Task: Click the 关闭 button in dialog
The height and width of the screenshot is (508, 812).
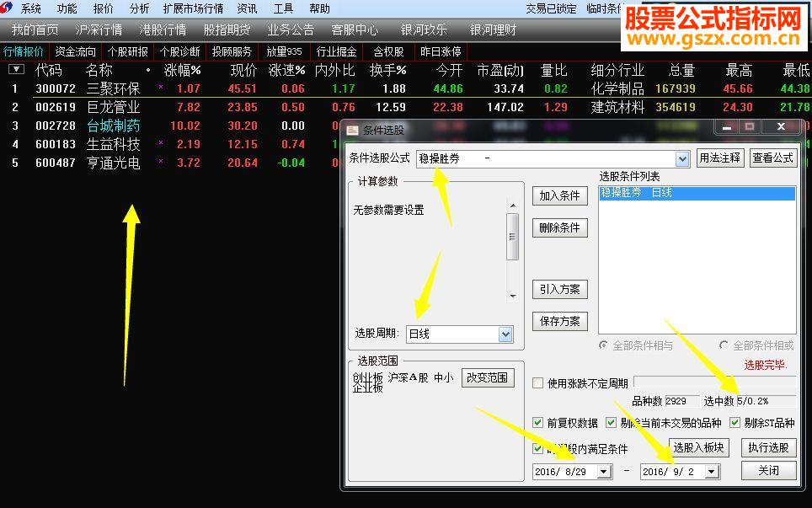Action: (768, 470)
